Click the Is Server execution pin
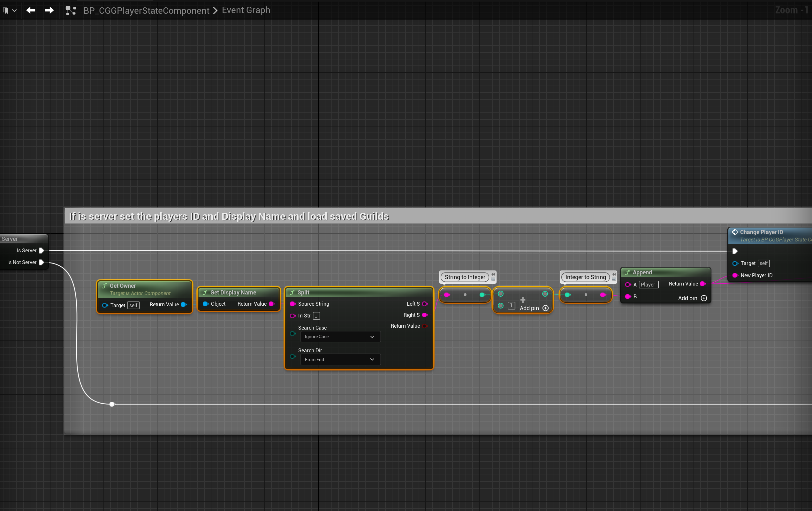This screenshot has width=812, height=511. (42, 250)
